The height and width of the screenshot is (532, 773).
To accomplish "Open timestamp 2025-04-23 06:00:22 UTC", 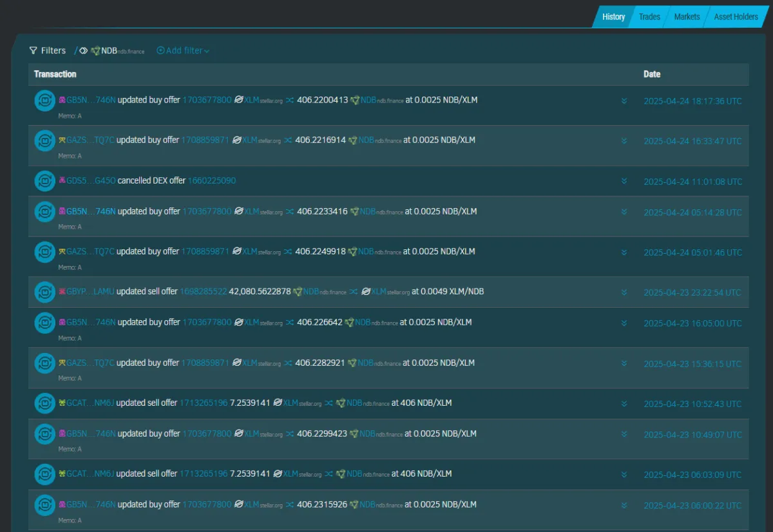I will pyautogui.click(x=692, y=506).
